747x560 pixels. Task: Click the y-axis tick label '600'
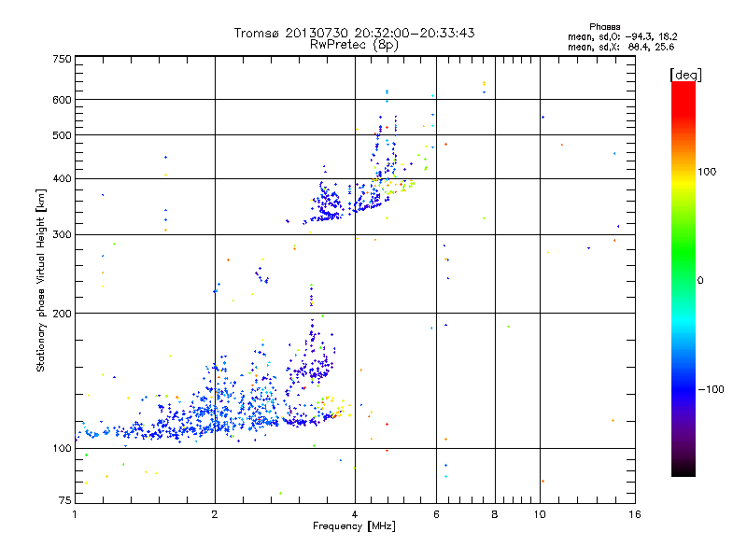62,100
